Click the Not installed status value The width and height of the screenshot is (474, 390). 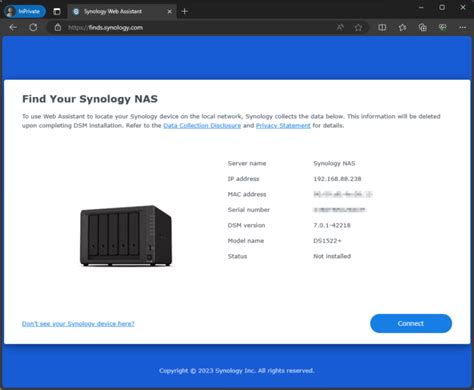pyautogui.click(x=332, y=256)
